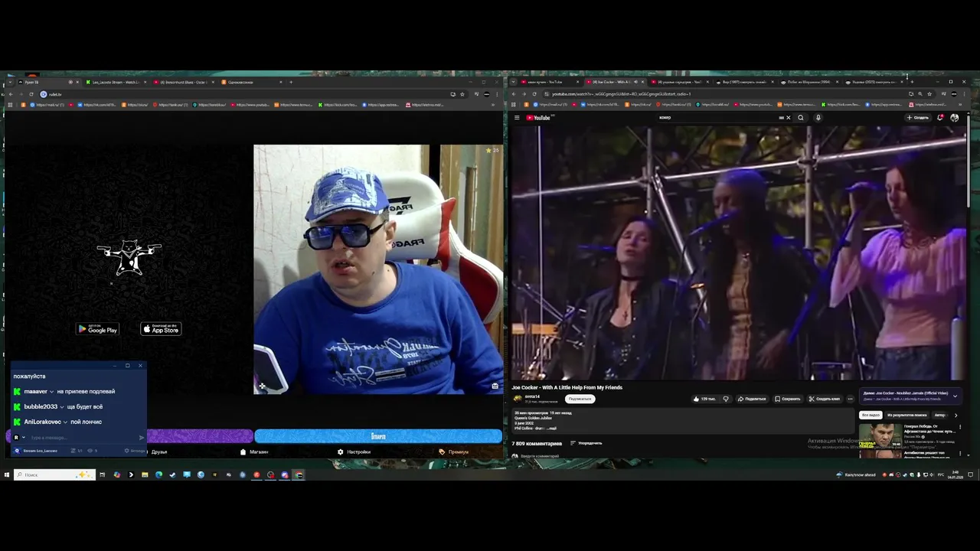The width and height of the screenshot is (980, 551).
Task: Clear the YouTube search query with X
Action: [x=788, y=118]
